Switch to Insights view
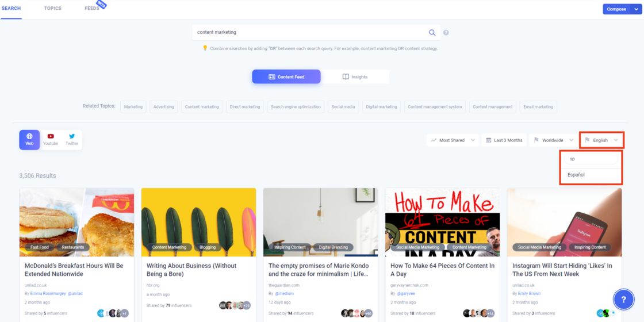 (355, 76)
